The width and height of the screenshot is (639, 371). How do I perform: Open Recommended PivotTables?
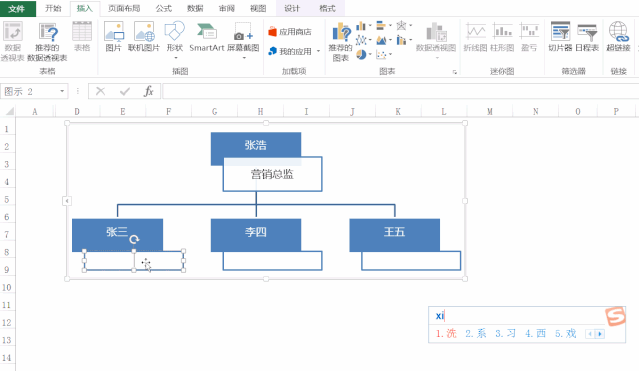click(47, 42)
